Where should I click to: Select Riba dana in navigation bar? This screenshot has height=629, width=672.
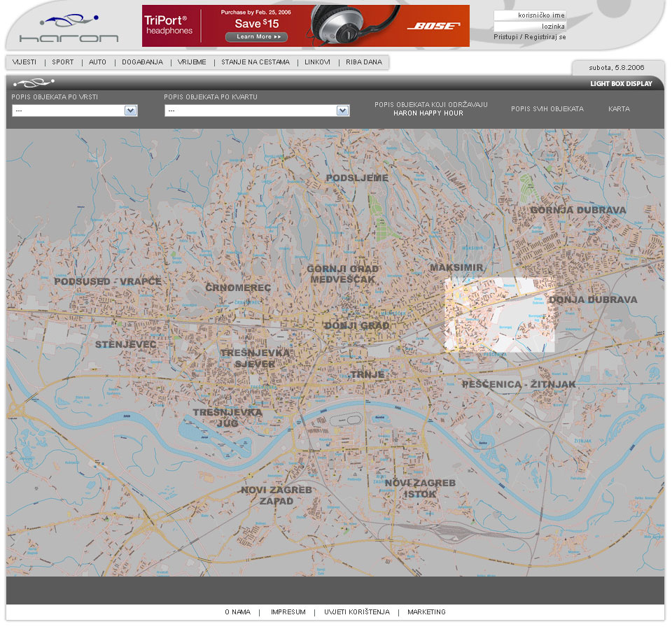tap(364, 62)
